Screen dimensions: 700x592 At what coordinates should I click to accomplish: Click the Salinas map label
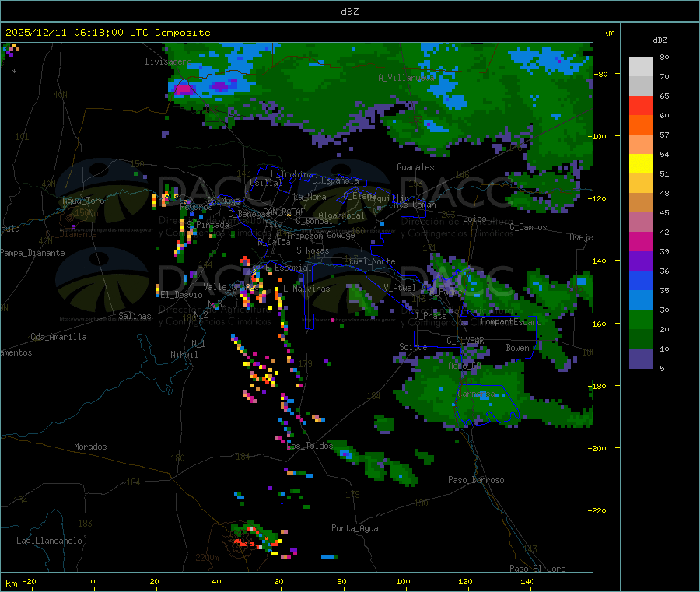pyautogui.click(x=135, y=316)
